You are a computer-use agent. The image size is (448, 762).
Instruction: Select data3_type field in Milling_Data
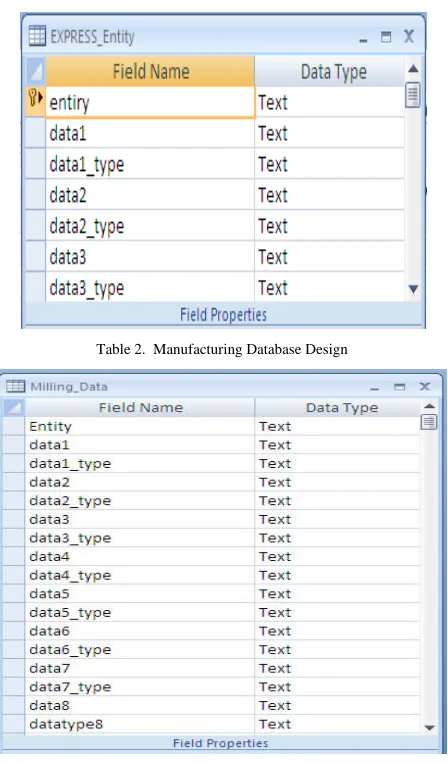tap(139, 538)
